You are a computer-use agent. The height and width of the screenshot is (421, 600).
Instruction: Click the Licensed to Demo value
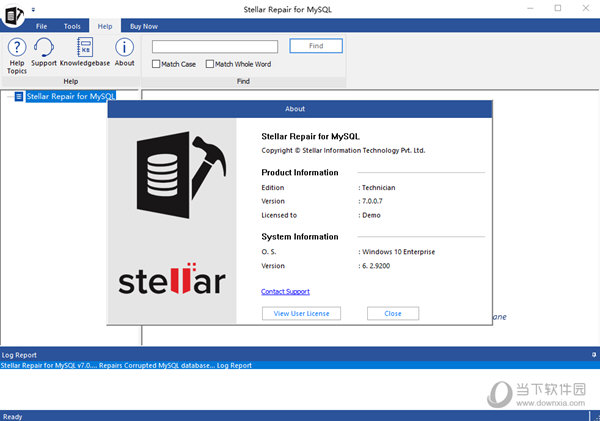coord(370,215)
